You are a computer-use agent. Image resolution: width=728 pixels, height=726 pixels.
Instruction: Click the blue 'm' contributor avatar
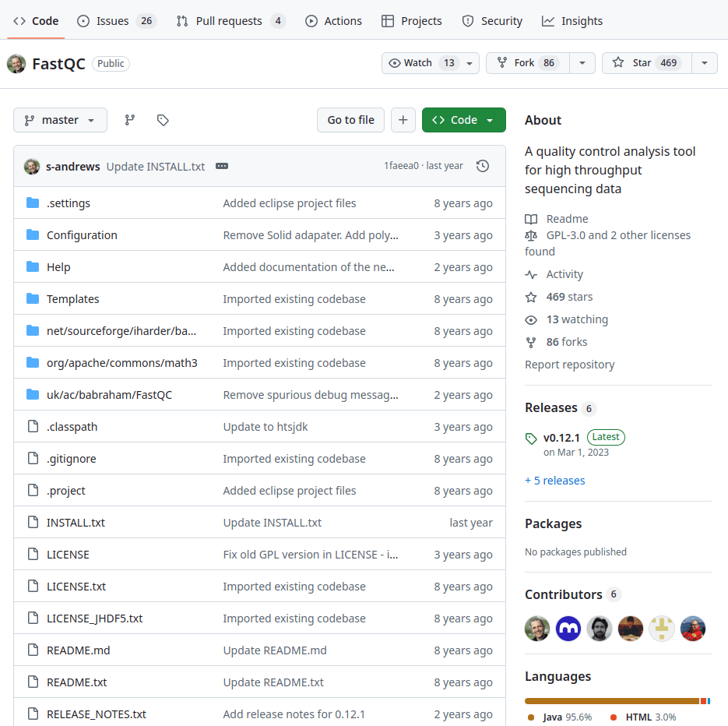tap(568, 629)
